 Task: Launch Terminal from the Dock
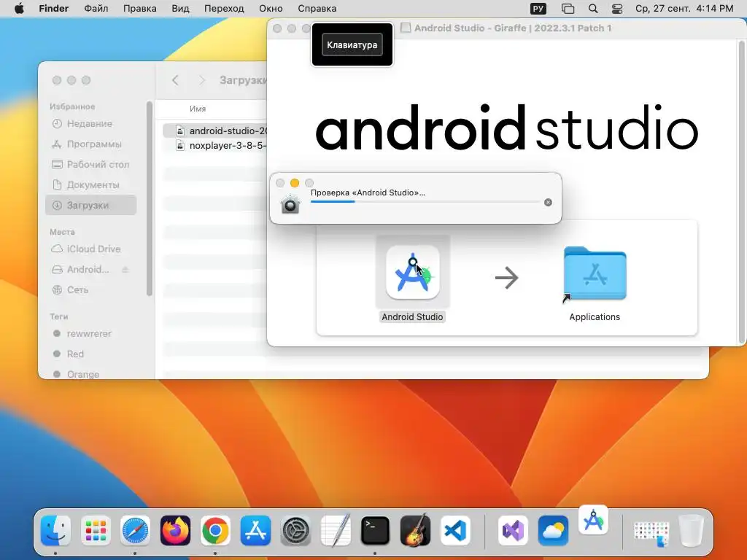pyautogui.click(x=375, y=530)
